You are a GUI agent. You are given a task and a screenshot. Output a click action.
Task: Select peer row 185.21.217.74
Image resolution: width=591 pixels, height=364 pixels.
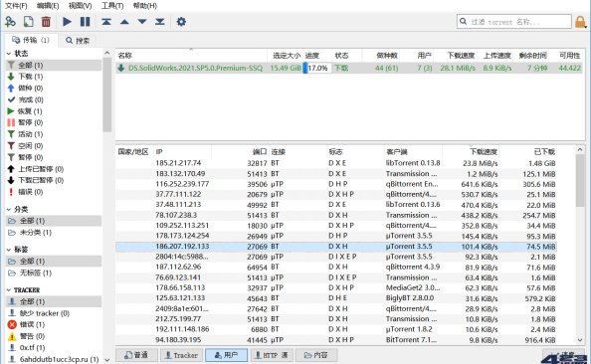(x=336, y=163)
